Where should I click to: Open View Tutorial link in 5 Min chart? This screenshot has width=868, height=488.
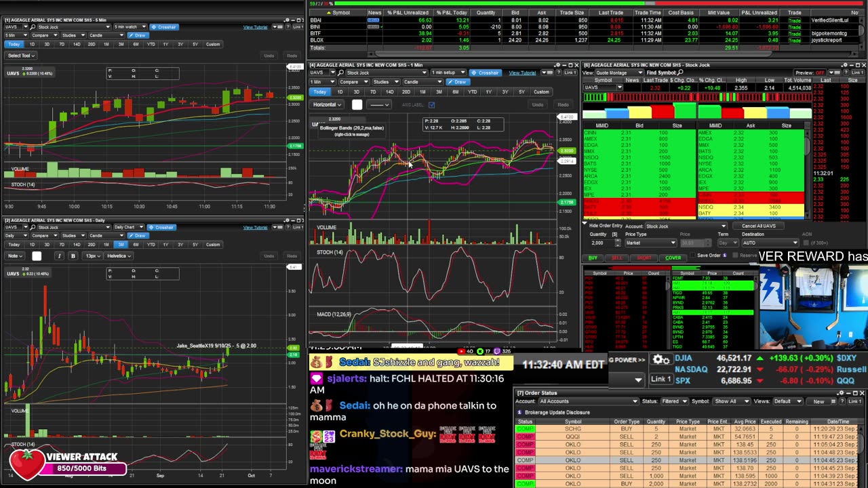point(255,27)
